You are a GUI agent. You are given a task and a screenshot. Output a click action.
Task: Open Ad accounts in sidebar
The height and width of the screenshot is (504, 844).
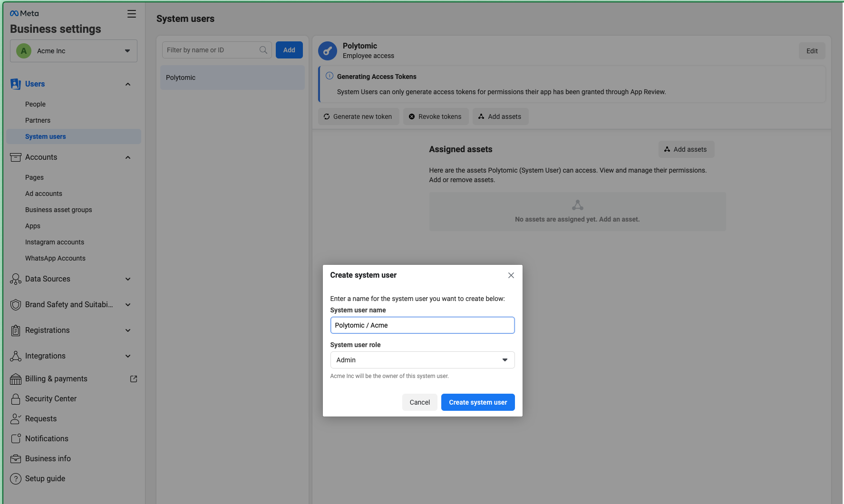click(x=44, y=194)
